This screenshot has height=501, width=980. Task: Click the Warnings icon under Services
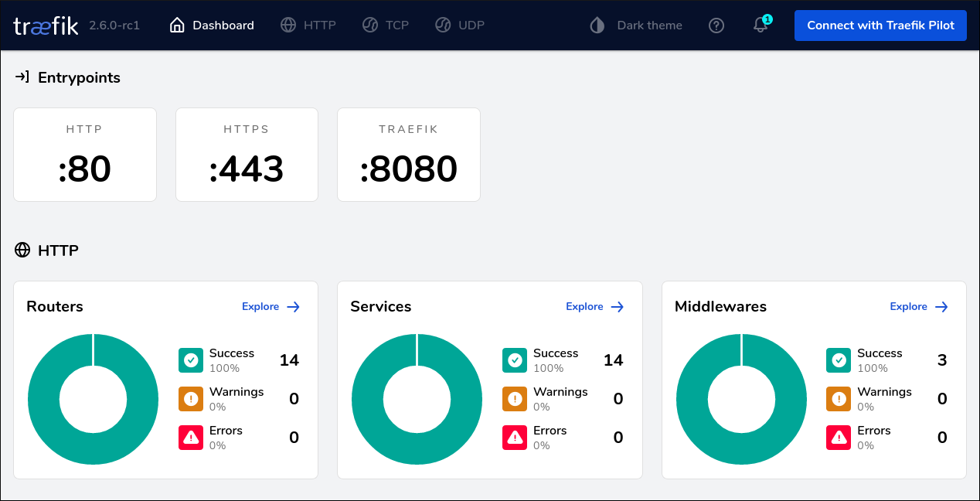[515, 398]
